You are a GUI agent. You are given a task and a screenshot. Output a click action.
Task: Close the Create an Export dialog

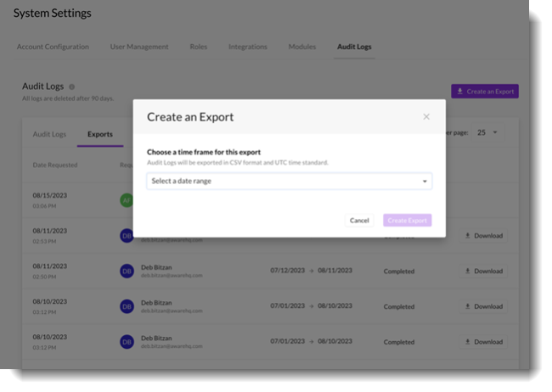click(426, 117)
